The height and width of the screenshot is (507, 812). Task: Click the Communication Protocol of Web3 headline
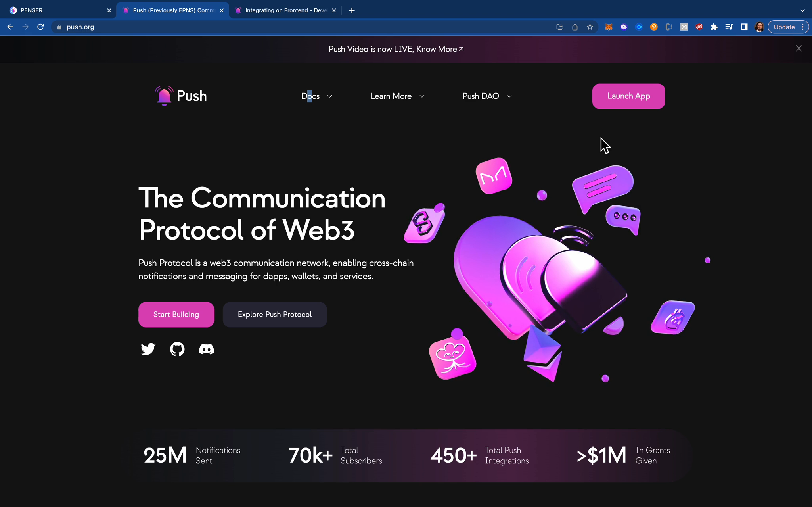[262, 213]
